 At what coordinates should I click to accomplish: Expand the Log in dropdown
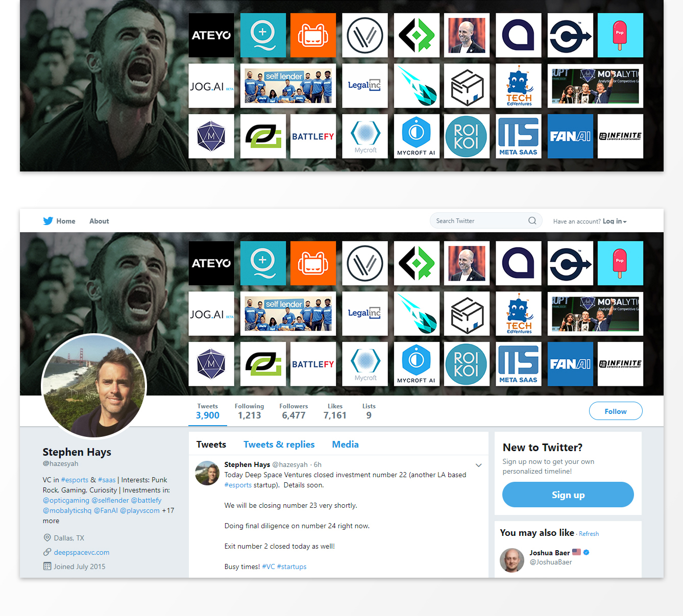[615, 221]
